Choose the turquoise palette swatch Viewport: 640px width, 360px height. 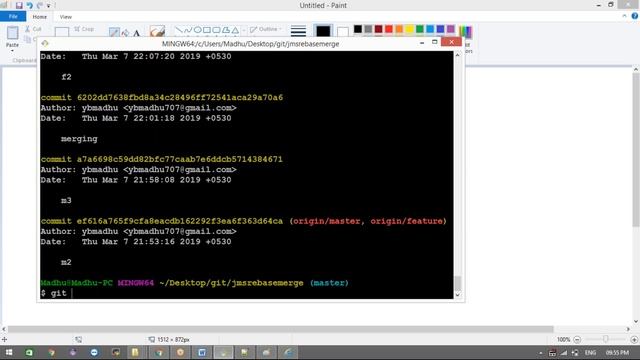click(430, 29)
